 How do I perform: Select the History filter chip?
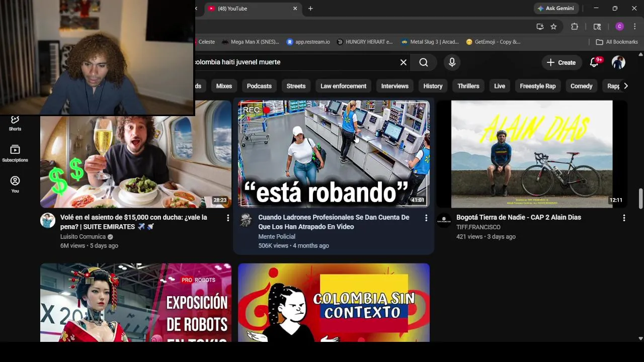point(433,86)
